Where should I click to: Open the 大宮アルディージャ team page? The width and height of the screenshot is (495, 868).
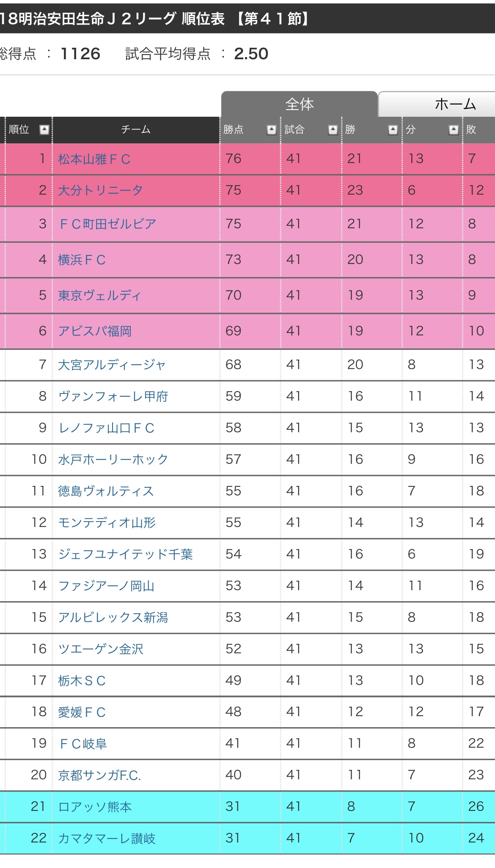[112, 365]
